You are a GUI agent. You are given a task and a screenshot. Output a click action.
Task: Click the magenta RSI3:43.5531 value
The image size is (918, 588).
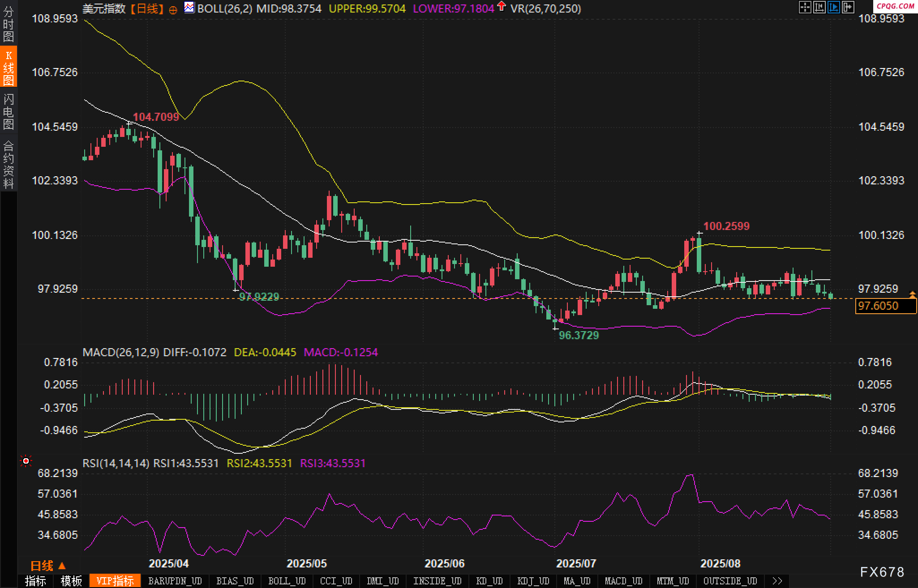click(x=333, y=463)
